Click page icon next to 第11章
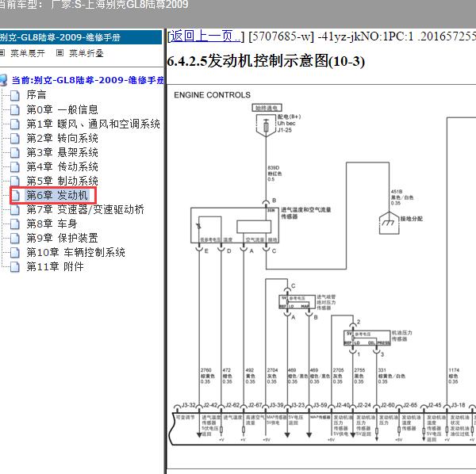This screenshot has height=474, width=476. pos(15,267)
